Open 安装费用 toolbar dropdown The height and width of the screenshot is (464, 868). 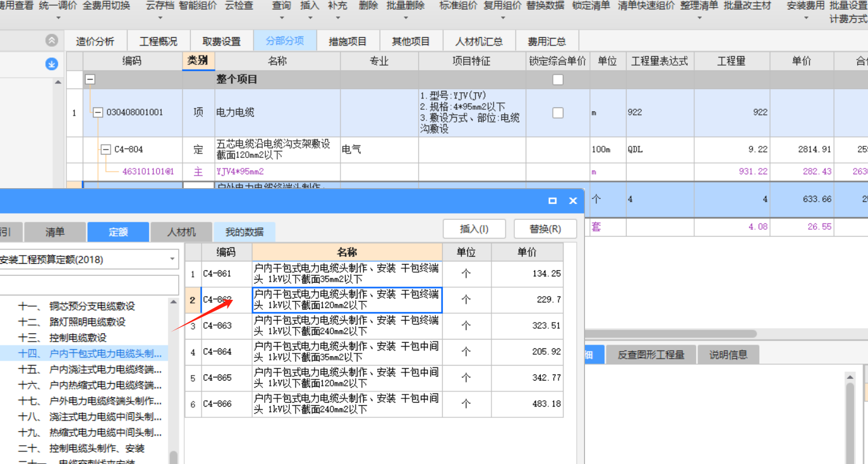pyautogui.click(x=805, y=11)
